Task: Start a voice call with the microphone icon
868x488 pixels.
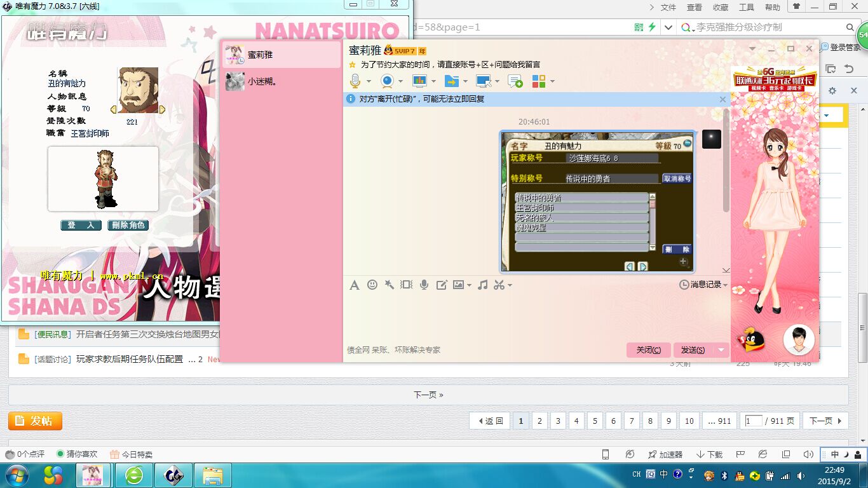Action: [x=355, y=81]
